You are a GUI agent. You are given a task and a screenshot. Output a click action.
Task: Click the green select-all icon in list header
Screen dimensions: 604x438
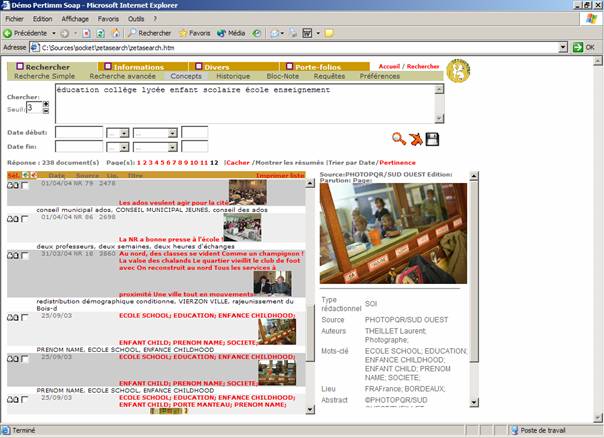(x=25, y=175)
